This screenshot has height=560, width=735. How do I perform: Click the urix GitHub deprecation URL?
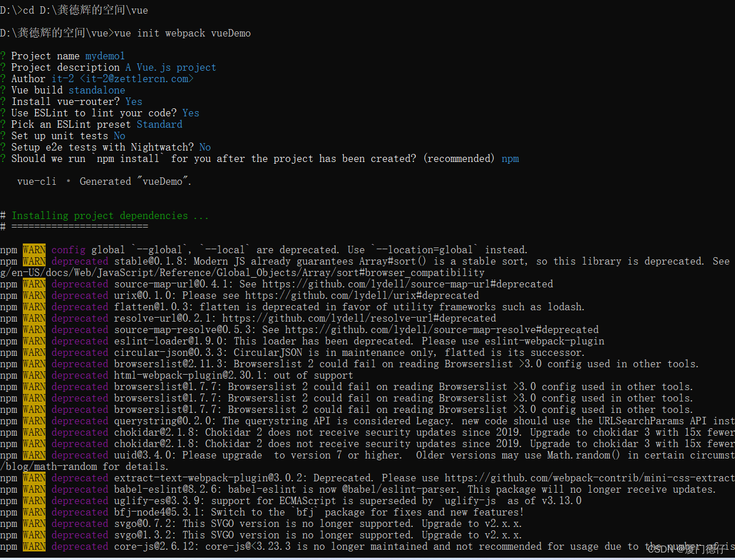pyautogui.click(x=362, y=295)
